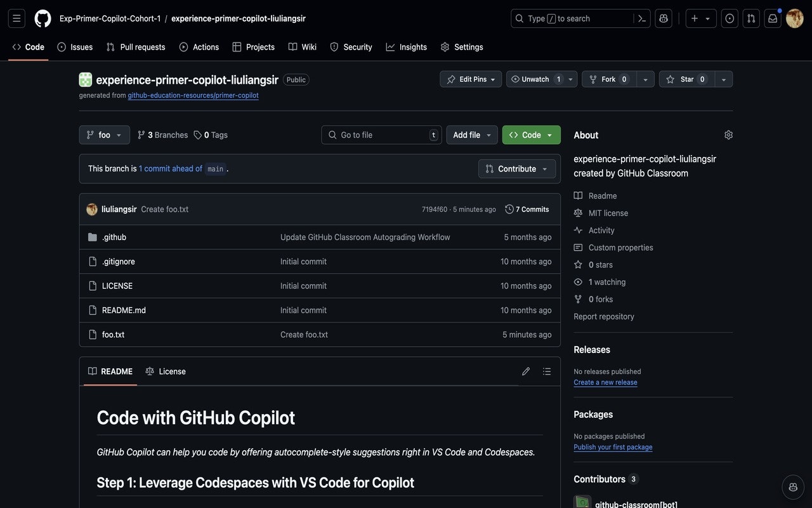
Task: Click the liuliangsir commit author avatar
Action: [x=92, y=209]
